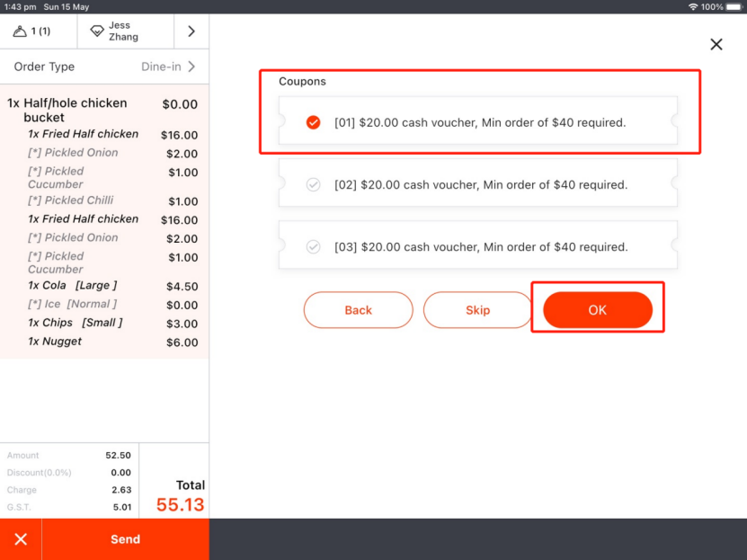Tap the battery indicator in status bar
The image size is (747, 560).
(x=734, y=6)
